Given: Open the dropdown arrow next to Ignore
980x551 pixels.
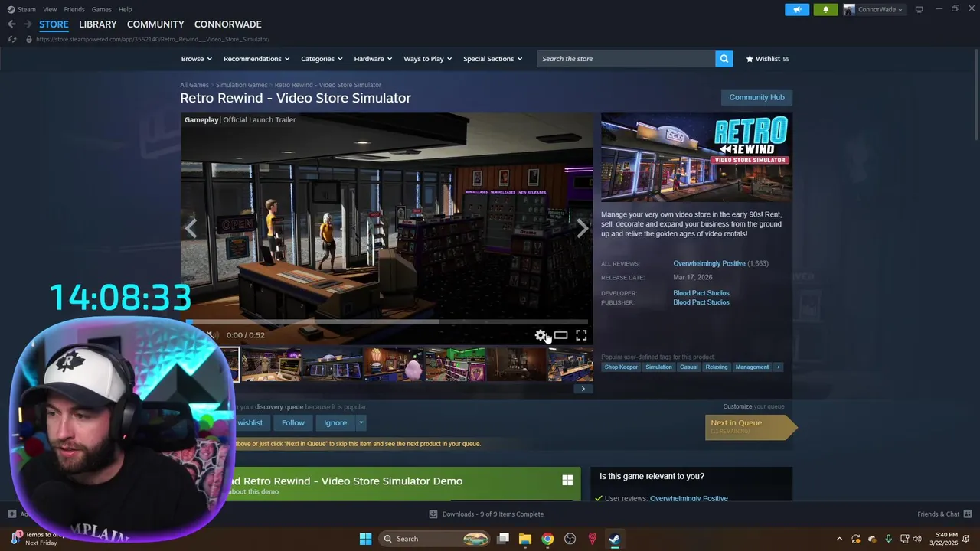Looking at the screenshot, I should pos(361,423).
